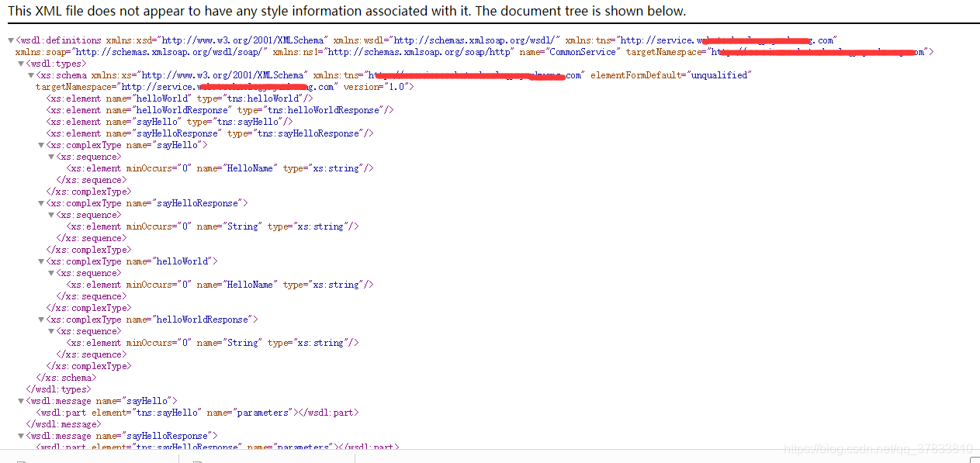Collapse the xs:sequence under sayHello

(x=50, y=156)
